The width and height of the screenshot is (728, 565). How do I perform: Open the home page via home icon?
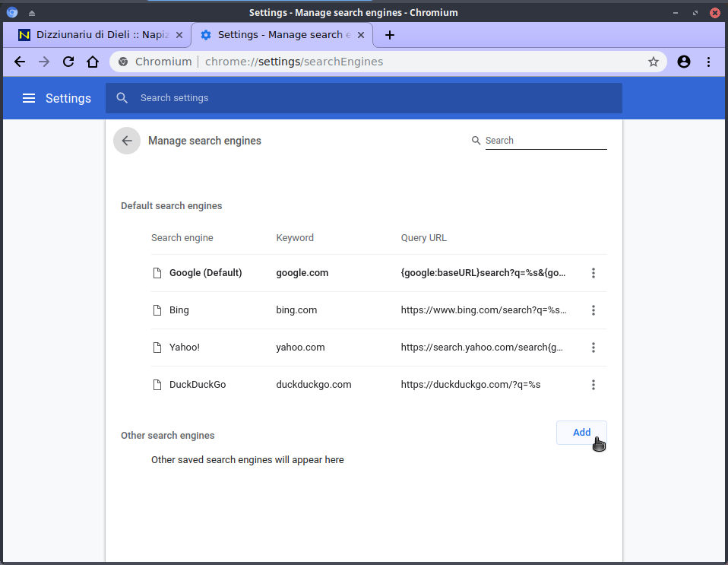(93, 62)
